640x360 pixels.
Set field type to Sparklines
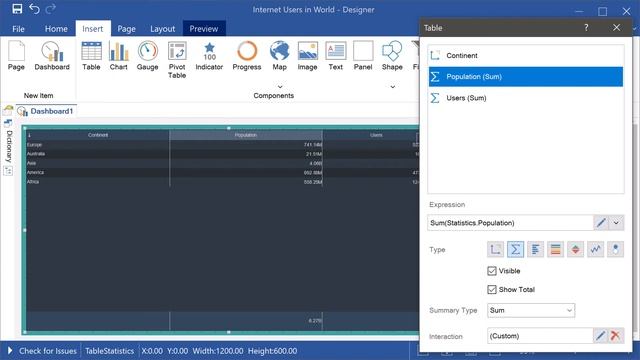pos(596,249)
